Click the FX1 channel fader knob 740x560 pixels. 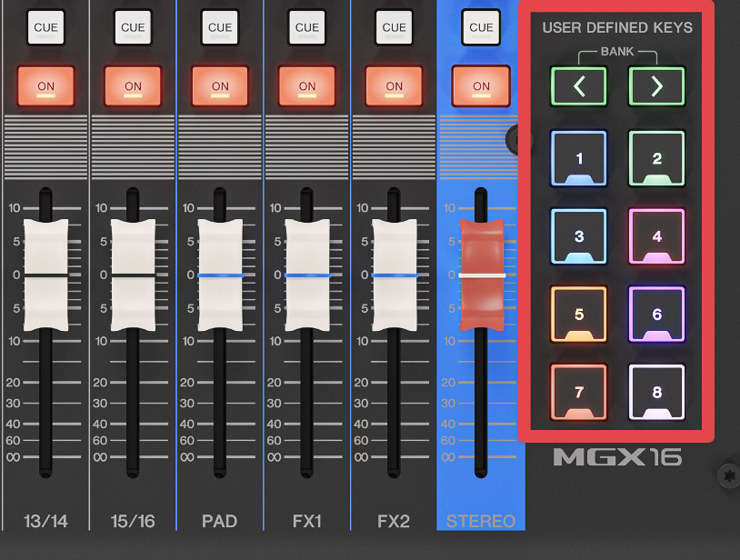pyautogui.click(x=307, y=274)
